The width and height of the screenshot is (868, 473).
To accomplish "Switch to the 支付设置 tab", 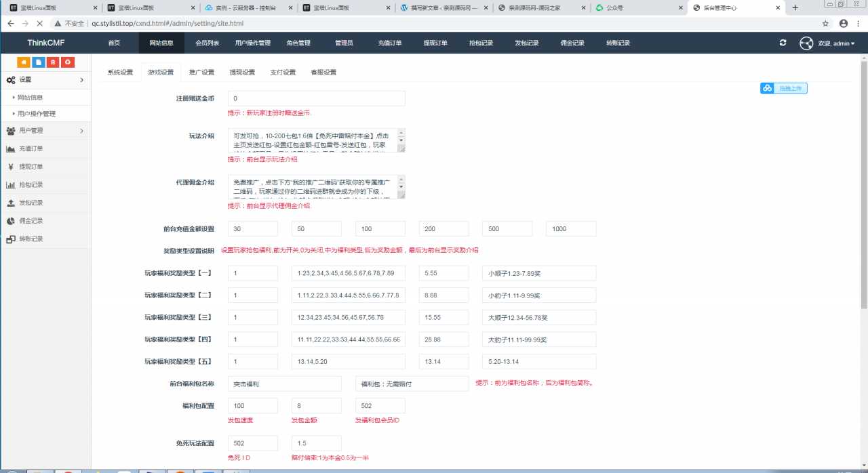I will tap(283, 73).
